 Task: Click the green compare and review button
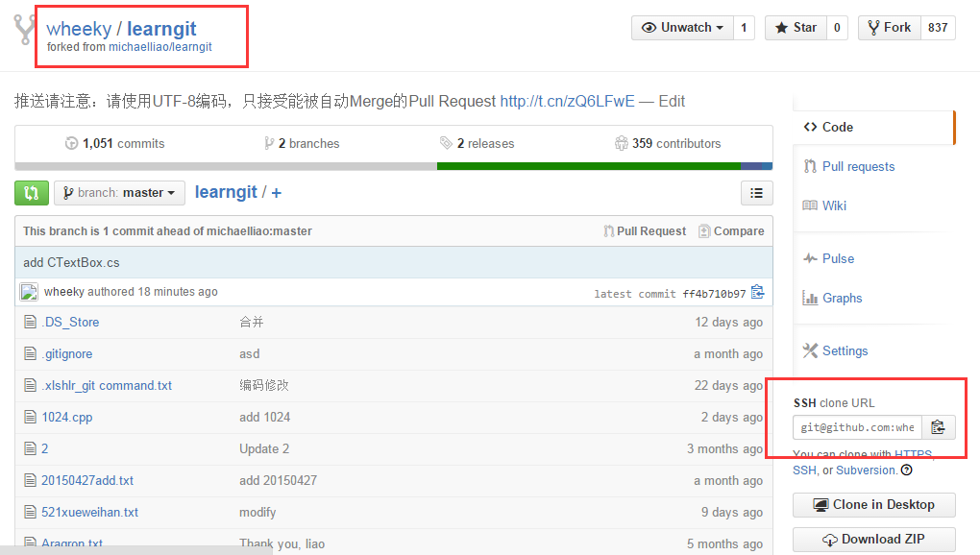pos(32,193)
